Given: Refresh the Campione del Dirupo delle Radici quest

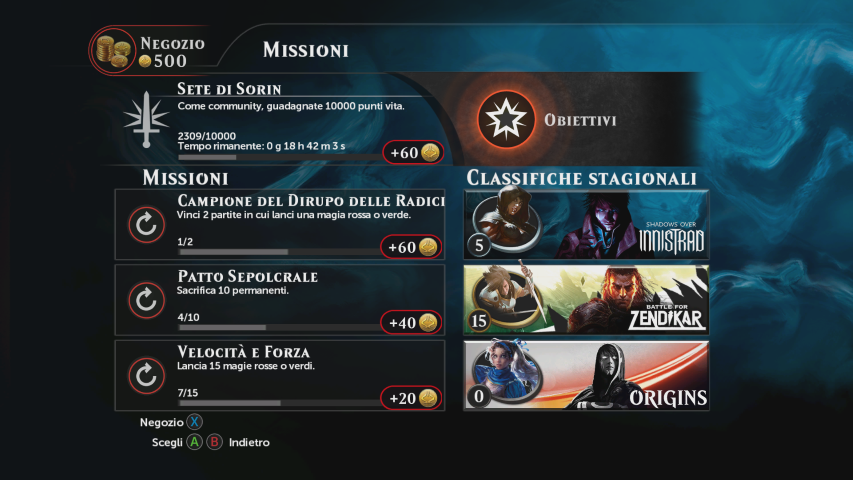Looking at the screenshot, I should [146, 224].
